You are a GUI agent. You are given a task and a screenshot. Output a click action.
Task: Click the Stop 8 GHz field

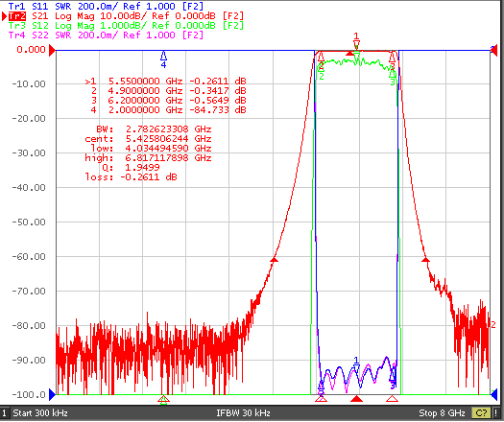click(x=442, y=412)
